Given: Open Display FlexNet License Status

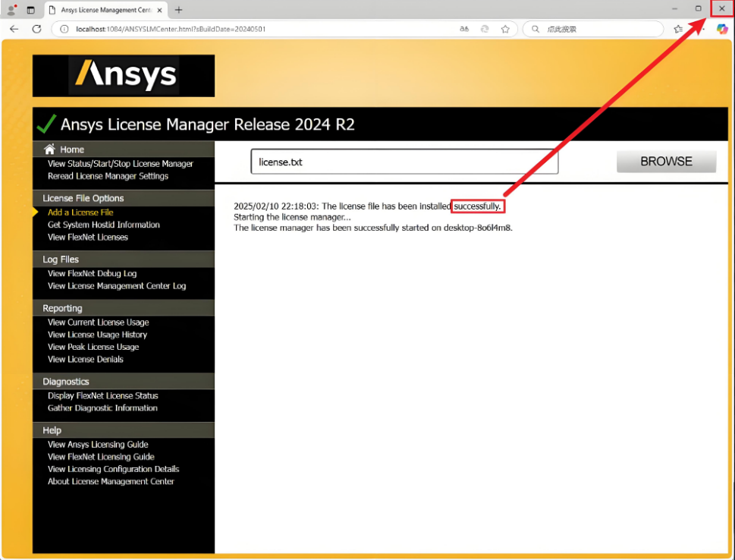Looking at the screenshot, I should click(103, 396).
